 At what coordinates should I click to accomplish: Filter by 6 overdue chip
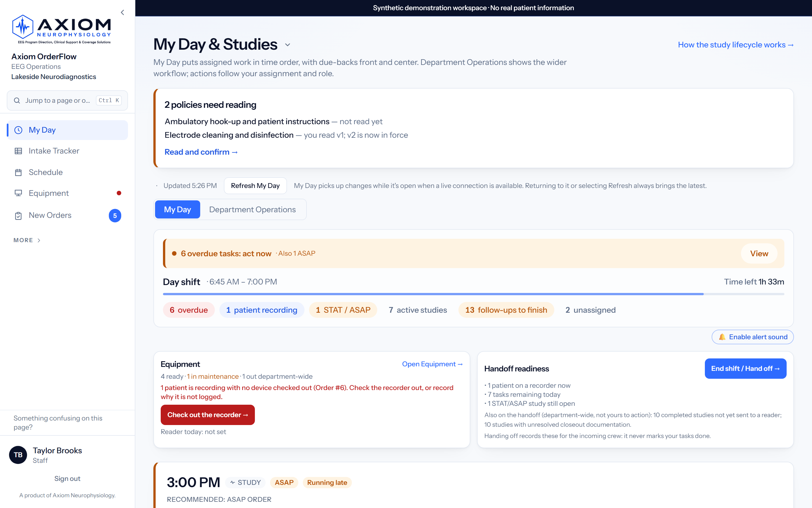[x=189, y=310]
